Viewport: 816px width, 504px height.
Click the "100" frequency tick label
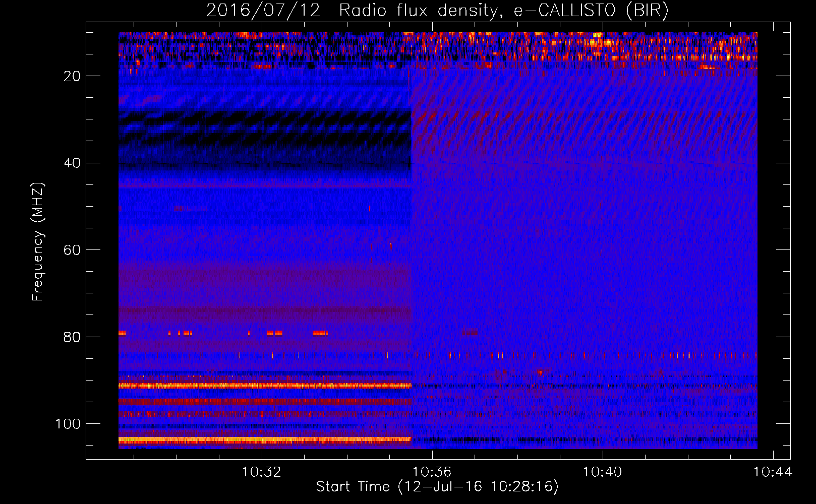[x=69, y=424]
